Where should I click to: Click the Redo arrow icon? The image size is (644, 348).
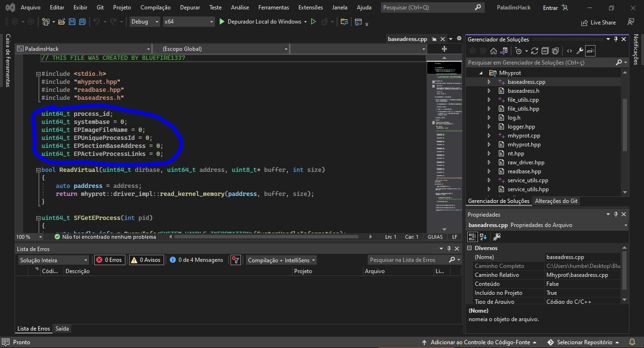(113, 22)
